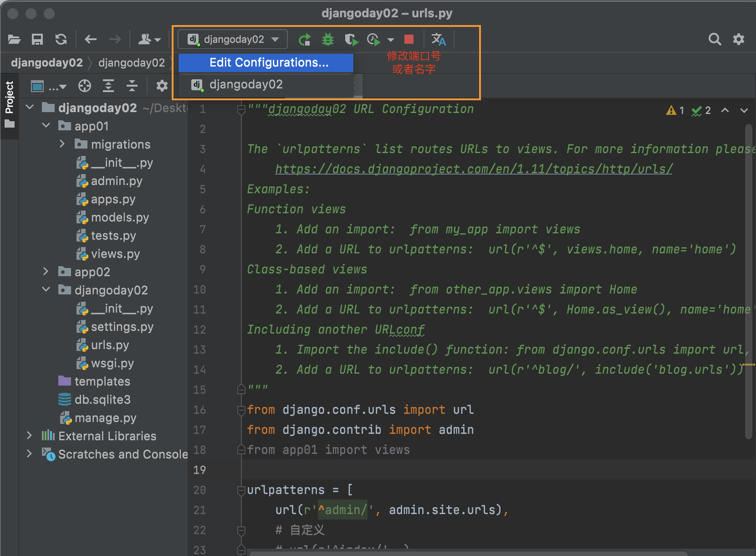Click Collapse All icon in project panel
Screen dimensions: 756x556
click(132, 86)
